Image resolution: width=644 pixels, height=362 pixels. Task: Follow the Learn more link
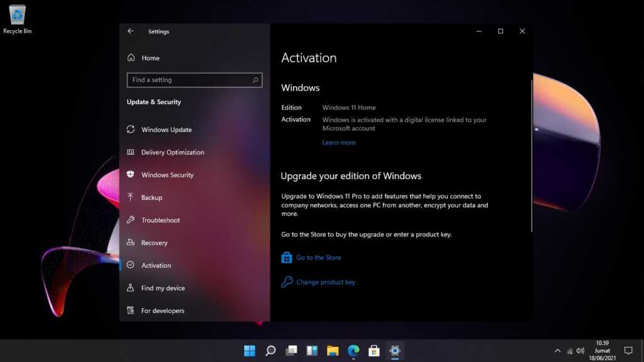coord(339,143)
